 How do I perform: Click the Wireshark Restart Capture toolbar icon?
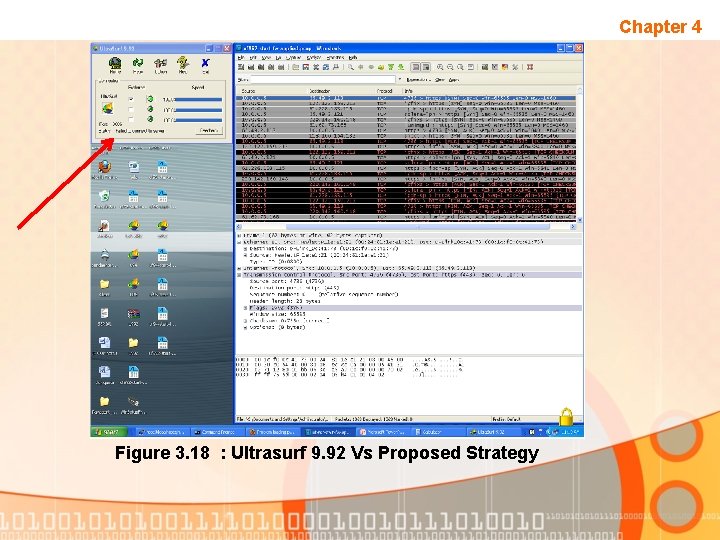pyautogui.click(x=281, y=67)
